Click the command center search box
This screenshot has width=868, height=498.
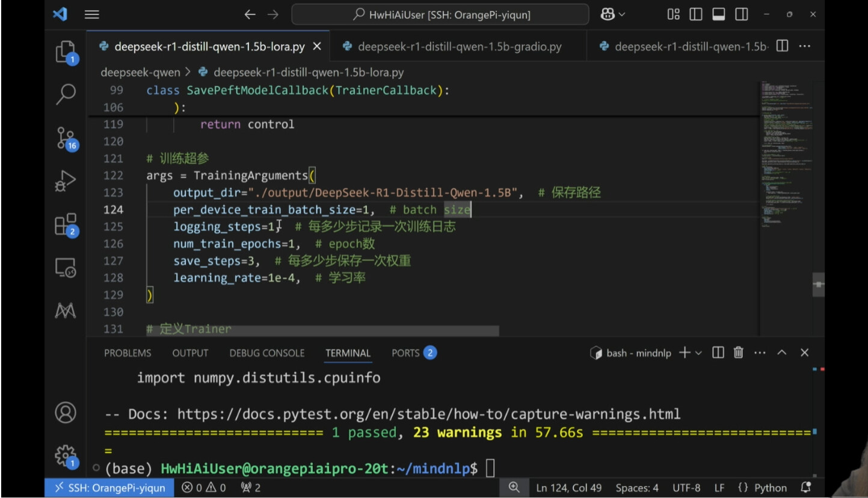tap(440, 14)
